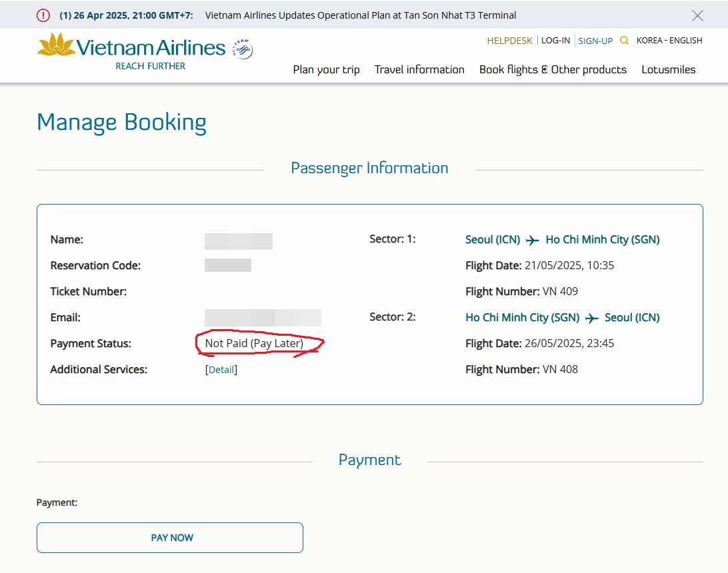Open the Lotusmiles menu
The height and width of the screenshot is (573, 728).
pyautogui.click(x=668, y=69)
